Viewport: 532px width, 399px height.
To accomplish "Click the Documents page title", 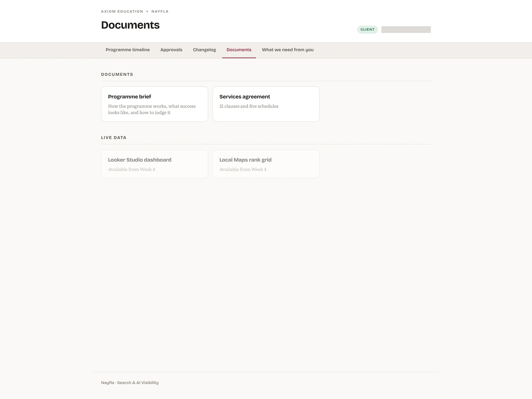I will pyautogui.click(x=130, y=25).
